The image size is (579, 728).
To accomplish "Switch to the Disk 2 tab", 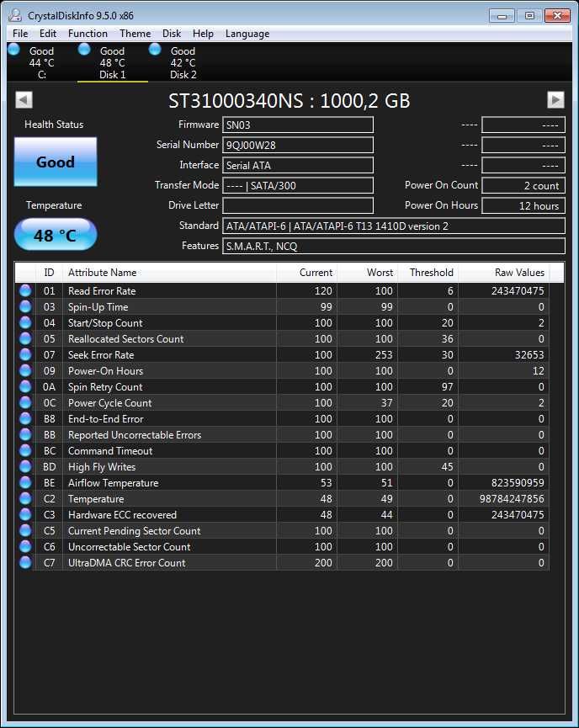I will (x=183, y=62).
